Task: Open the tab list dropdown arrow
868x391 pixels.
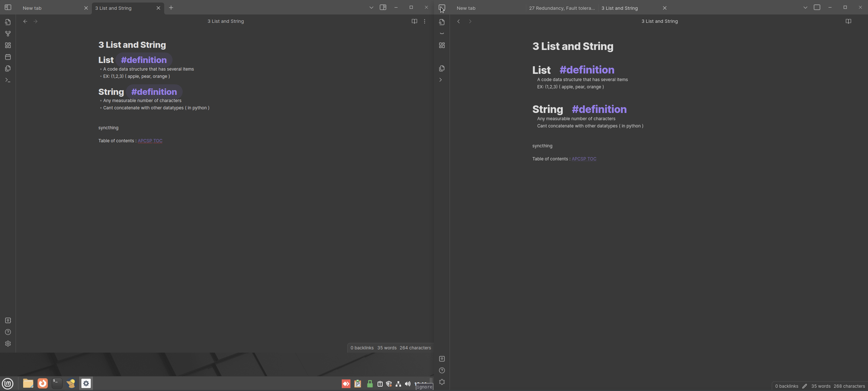Action: click(x=371, y=7)
